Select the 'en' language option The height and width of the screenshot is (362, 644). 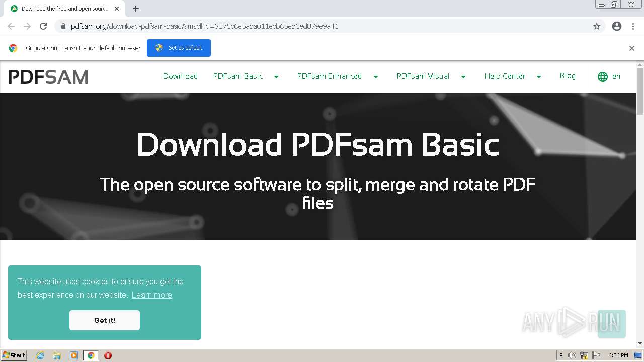click(616, 76)
